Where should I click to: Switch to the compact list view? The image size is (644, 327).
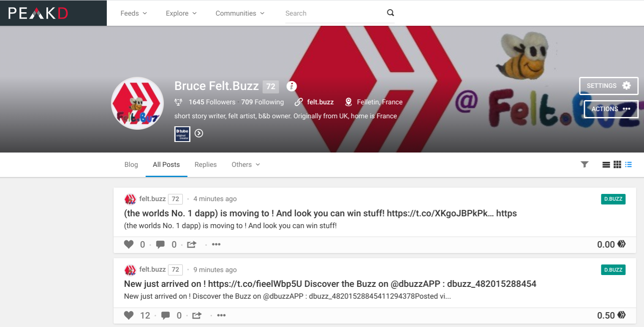pyautogui.click(x=628, y=164)
